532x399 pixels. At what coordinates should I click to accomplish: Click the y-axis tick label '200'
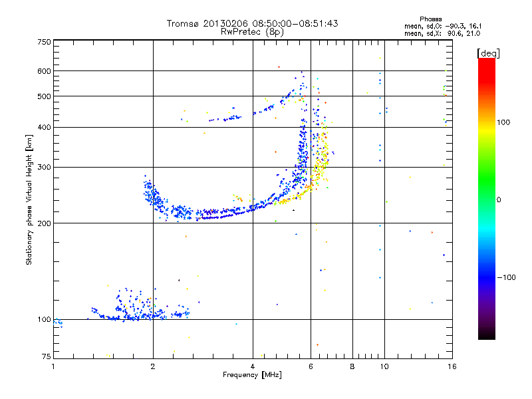tap(44, 223)
